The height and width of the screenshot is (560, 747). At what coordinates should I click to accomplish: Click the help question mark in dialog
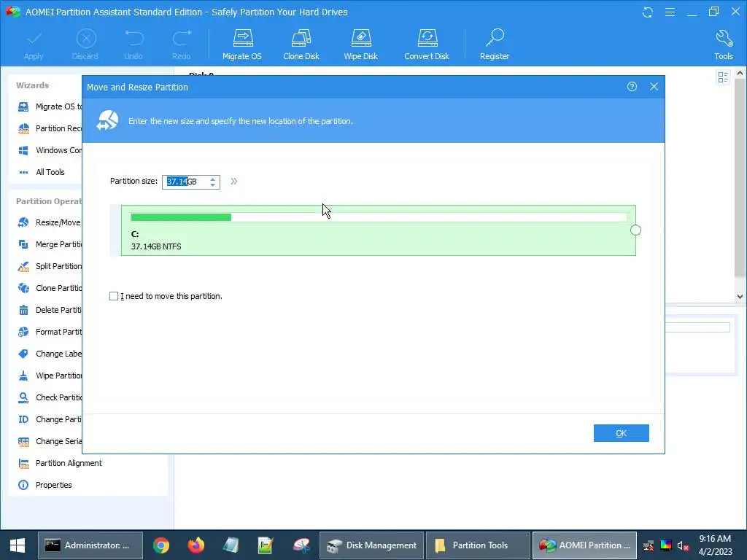tap(632, 87)
